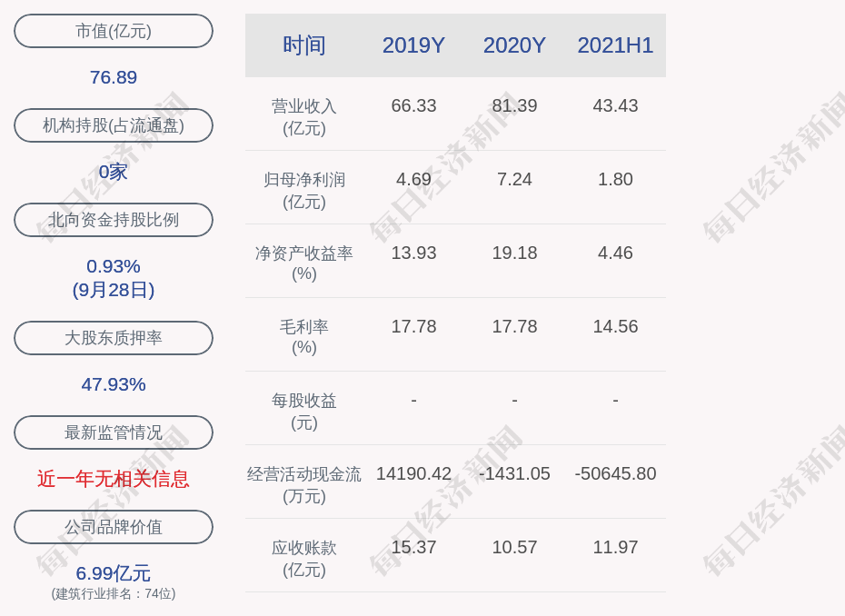Click the 公司品牌价值 pill button
Screen dimensions: 845x616
(x=114, y=527)
